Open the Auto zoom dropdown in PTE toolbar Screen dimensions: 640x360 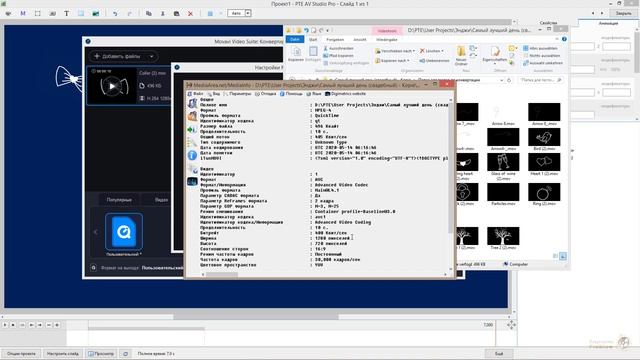pyautogui.click(x=248, y=13)
